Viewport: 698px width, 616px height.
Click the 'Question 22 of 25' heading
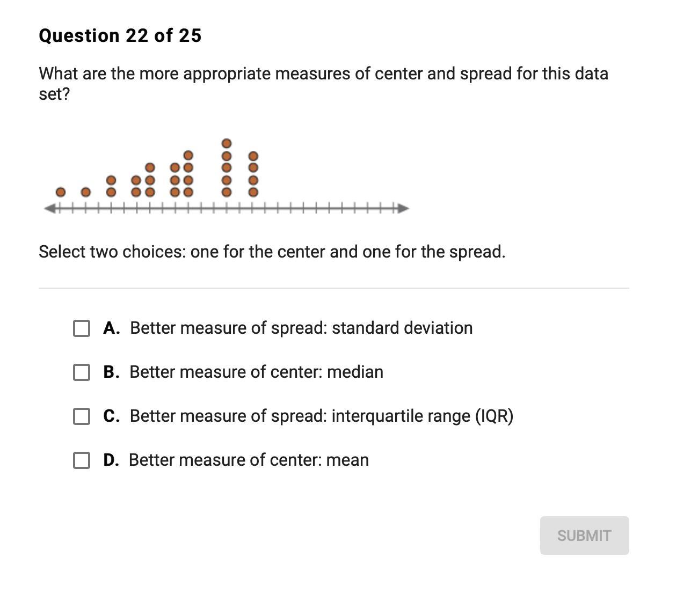coord(120,35)
